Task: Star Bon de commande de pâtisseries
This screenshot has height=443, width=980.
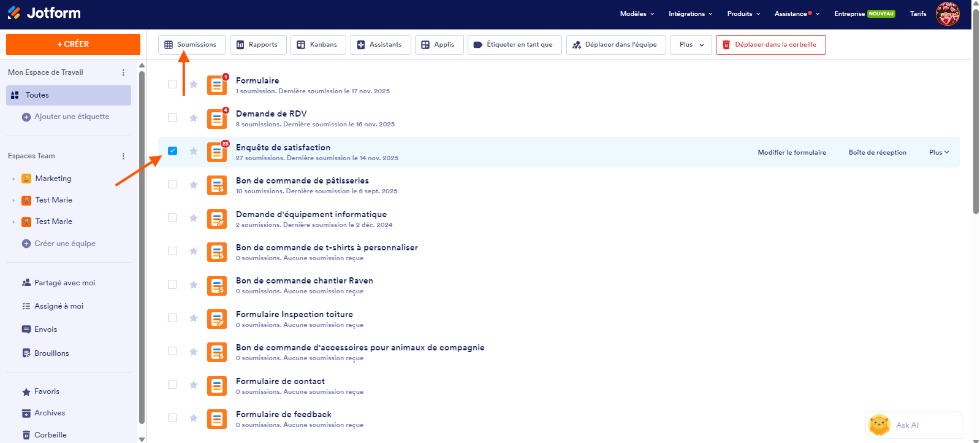Action: pyautogui.click(x=194, y=185)
